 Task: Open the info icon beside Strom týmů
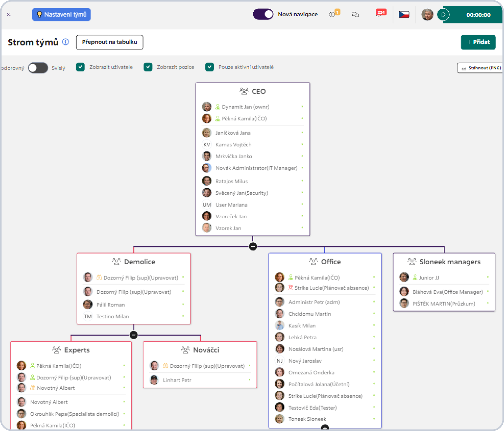tap(66, 42)
